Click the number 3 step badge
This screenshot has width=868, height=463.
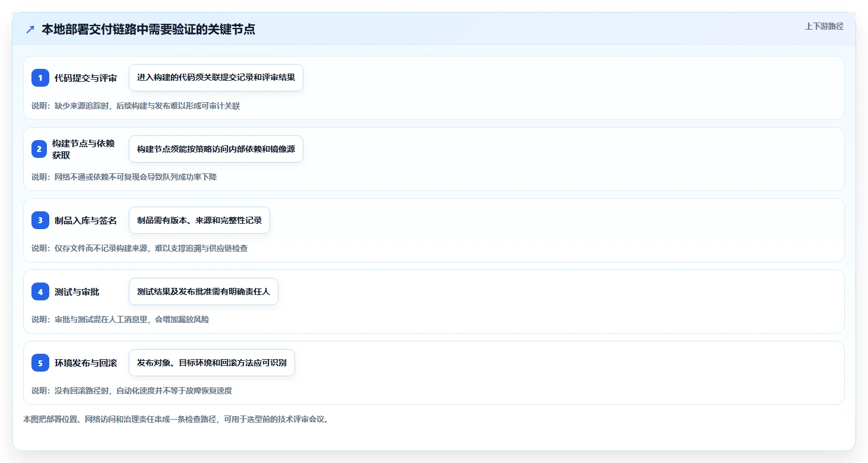(x=40, y=220)
